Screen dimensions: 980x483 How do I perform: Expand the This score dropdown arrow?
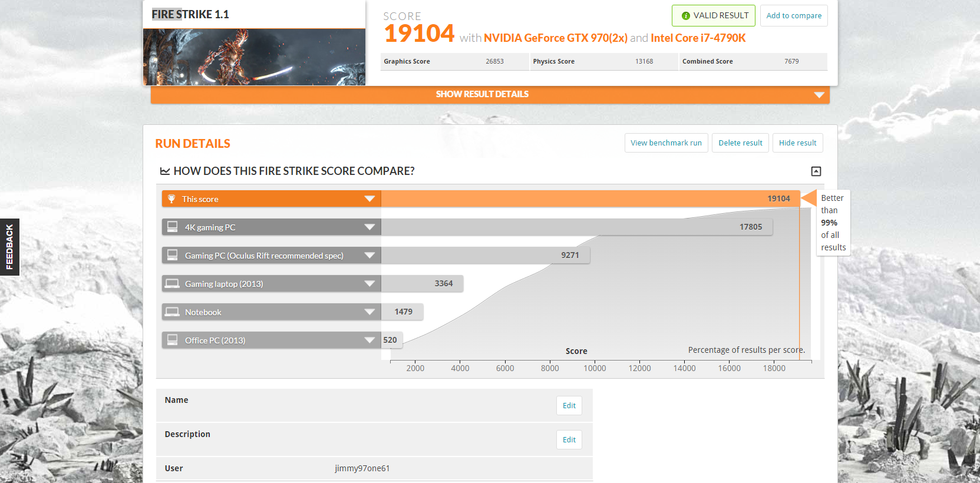369,199
